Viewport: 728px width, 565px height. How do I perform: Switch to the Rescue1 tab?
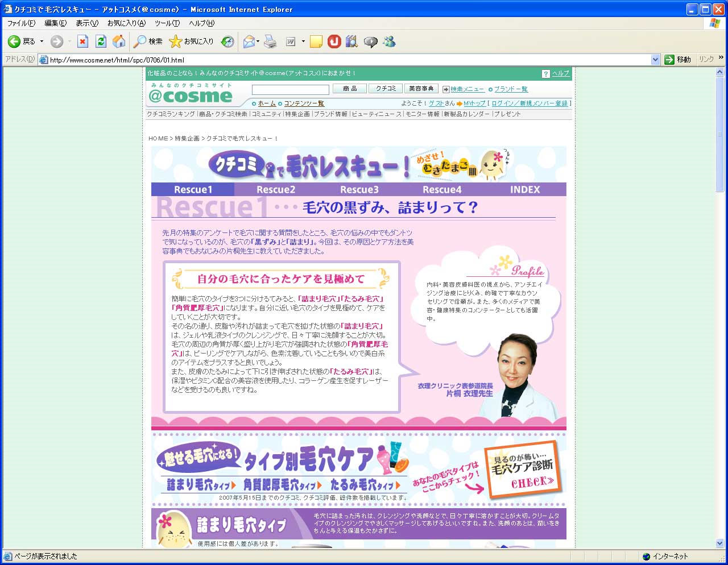193,190
